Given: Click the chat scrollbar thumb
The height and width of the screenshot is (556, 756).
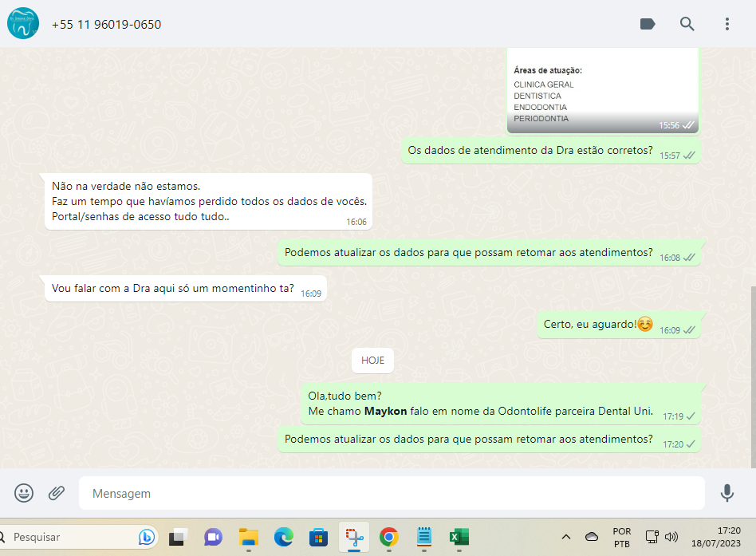Looking at the screenshot, I should tap(753, 377).
